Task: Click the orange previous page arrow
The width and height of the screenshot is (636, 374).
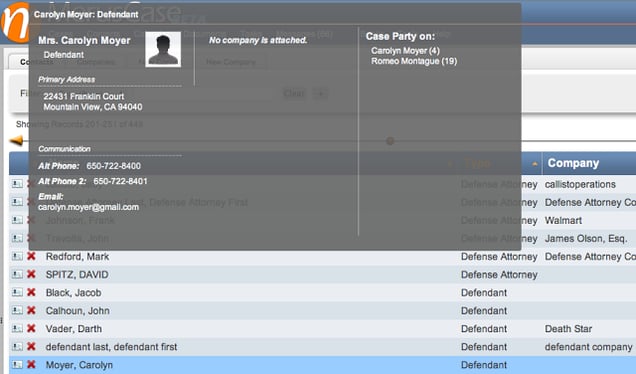Action: coord(17,141)
